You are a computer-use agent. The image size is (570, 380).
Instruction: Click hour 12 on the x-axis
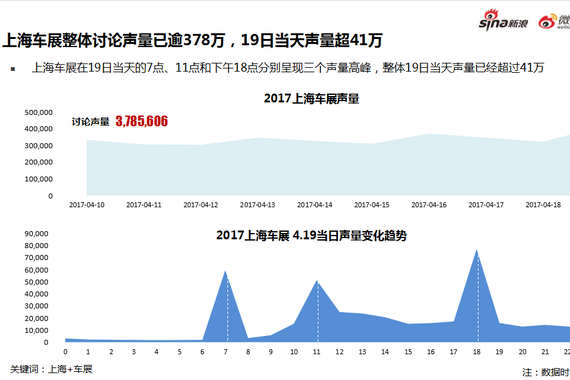[x=340, y=352]
